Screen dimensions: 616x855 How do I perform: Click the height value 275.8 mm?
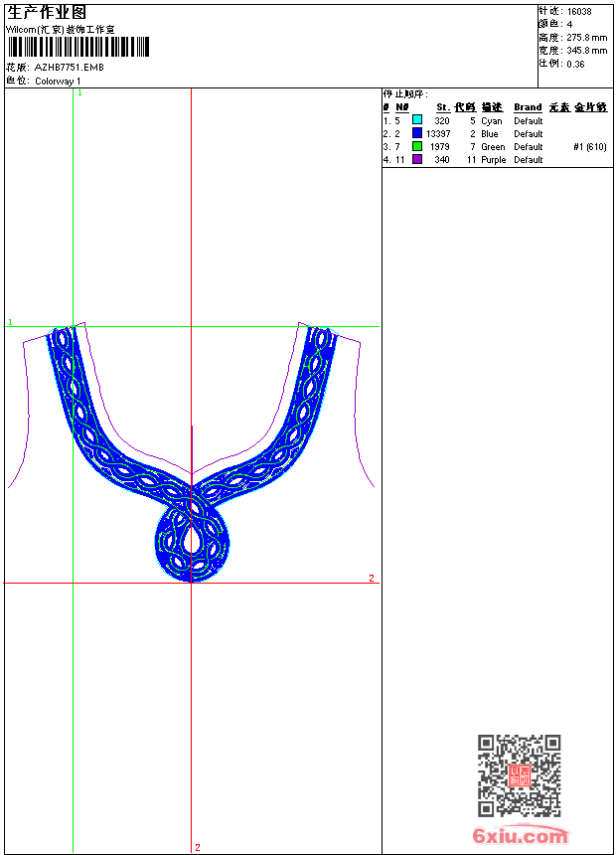[x=586, y=37]
